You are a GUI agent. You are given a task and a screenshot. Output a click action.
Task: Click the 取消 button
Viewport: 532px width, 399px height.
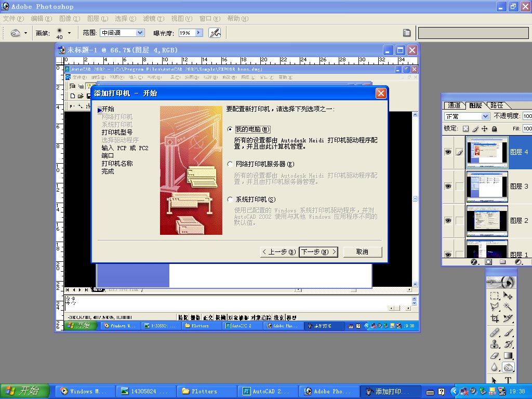click(362, 252)
